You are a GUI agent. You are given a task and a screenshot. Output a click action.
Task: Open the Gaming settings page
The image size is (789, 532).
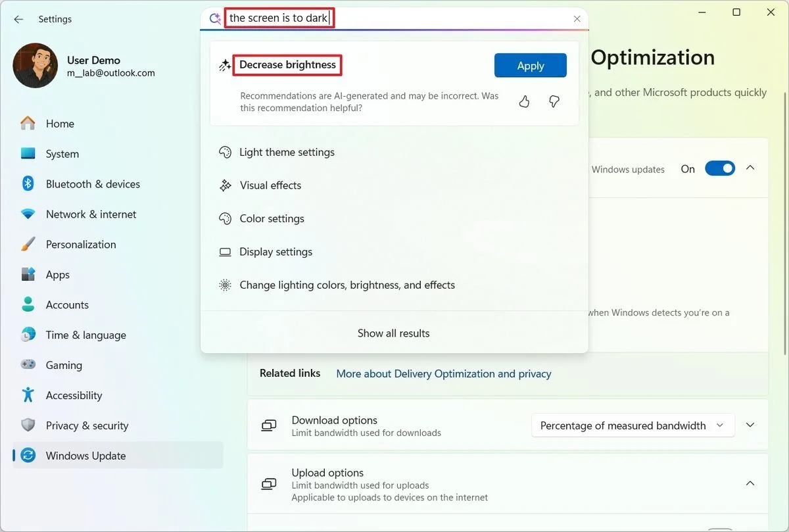64,365
